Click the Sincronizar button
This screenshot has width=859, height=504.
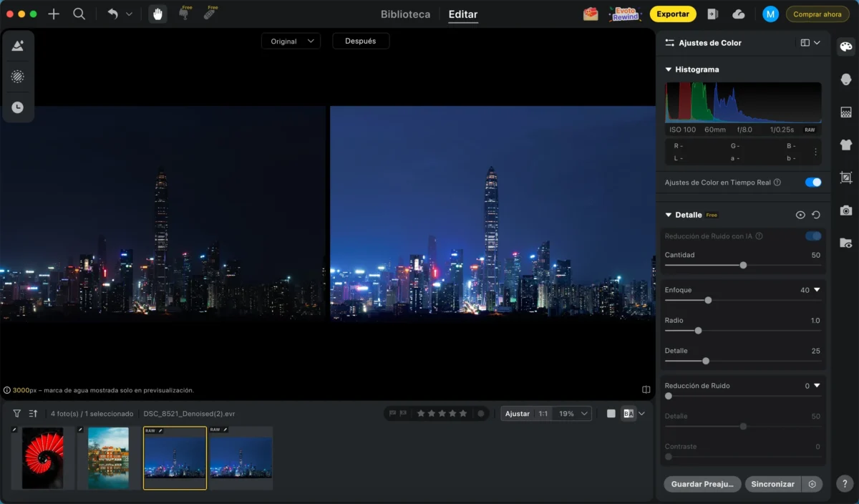[772, 484]
